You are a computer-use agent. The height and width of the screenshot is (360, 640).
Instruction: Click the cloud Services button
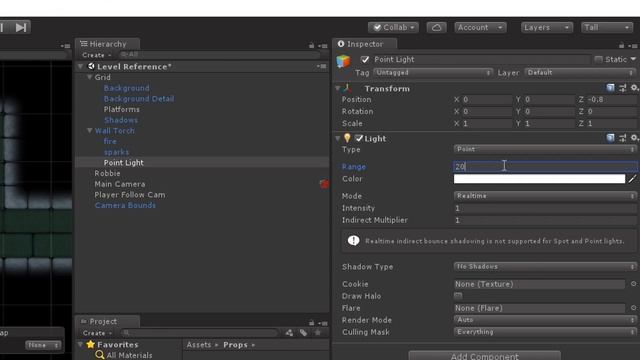[x=436, y=27]
